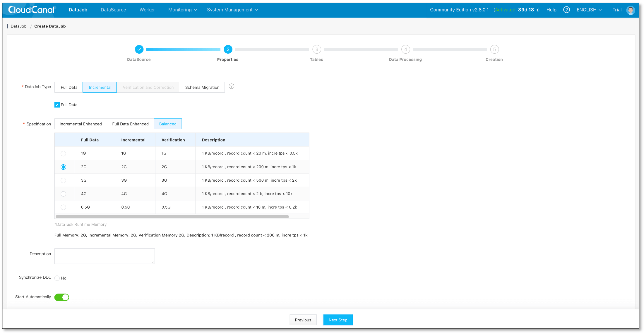The width and height of the screenshot is (644, 334).
Task: Open the user avatar profile icon
Action: pos(631,10)
